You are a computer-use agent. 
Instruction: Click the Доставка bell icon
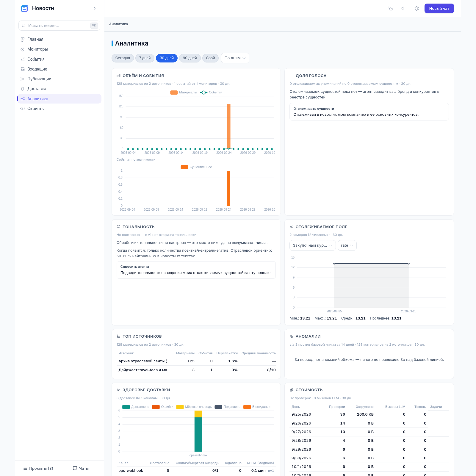coord(23,89)
